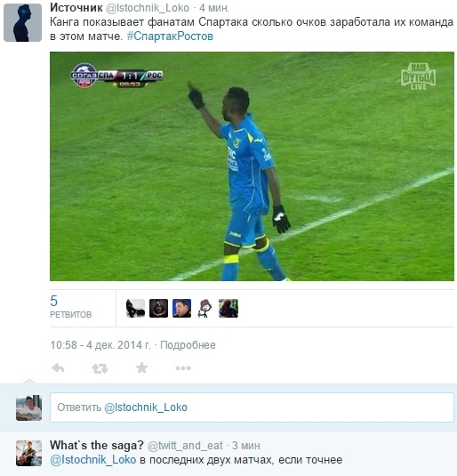Click fourth retweeter stick-figure avatar
Image resolution: width=457 pixels, height=476 pixels.
pos(204,309)
